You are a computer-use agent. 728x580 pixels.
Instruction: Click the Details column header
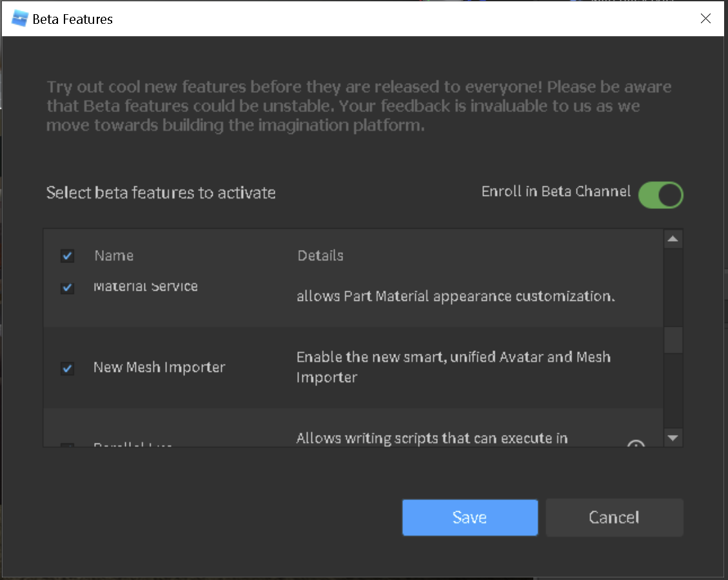coord(320,255)
